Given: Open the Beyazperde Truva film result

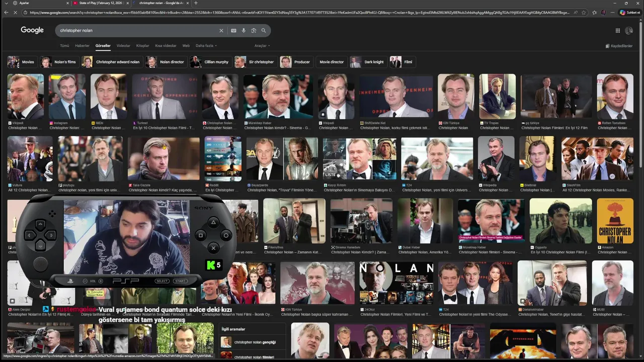Looking at the screenshot, I should click(282, 159).
